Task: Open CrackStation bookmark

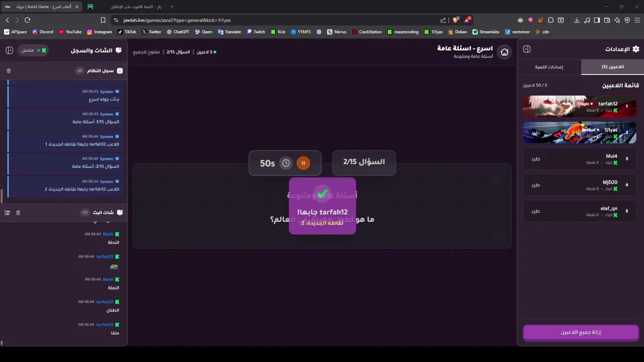Action: coord(367,32)
